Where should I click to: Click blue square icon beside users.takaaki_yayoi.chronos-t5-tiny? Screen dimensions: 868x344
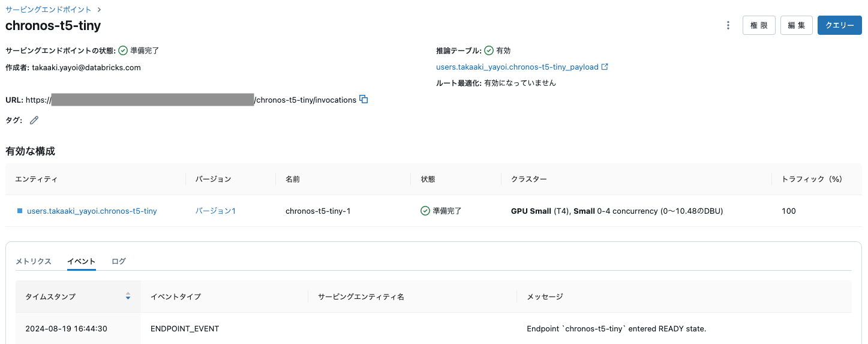[20, 211]
